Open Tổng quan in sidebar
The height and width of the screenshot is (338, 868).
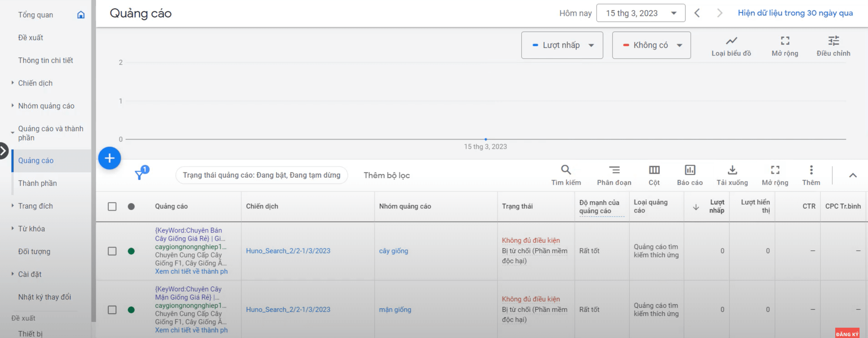[x=35, y=15]
